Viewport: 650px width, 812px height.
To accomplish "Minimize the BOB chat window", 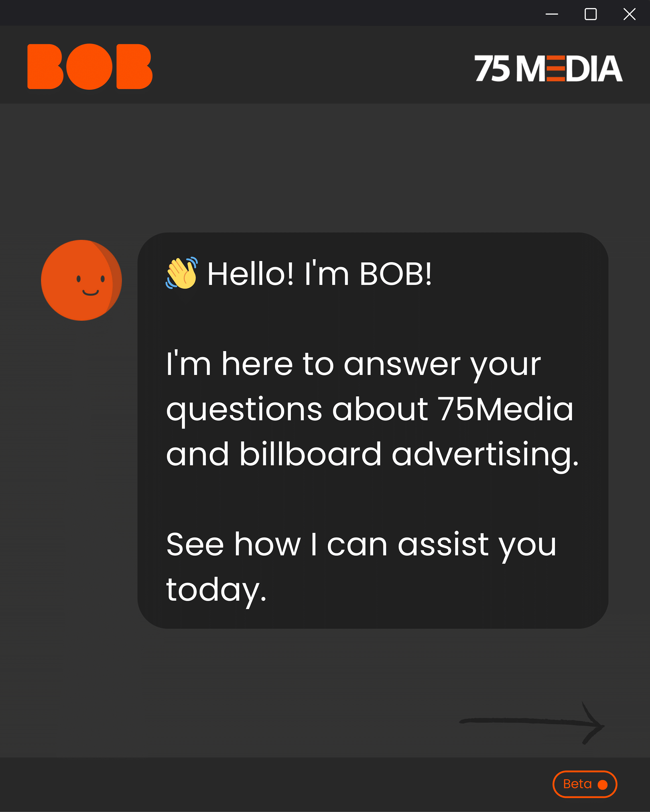I will (x=551, y=14).
